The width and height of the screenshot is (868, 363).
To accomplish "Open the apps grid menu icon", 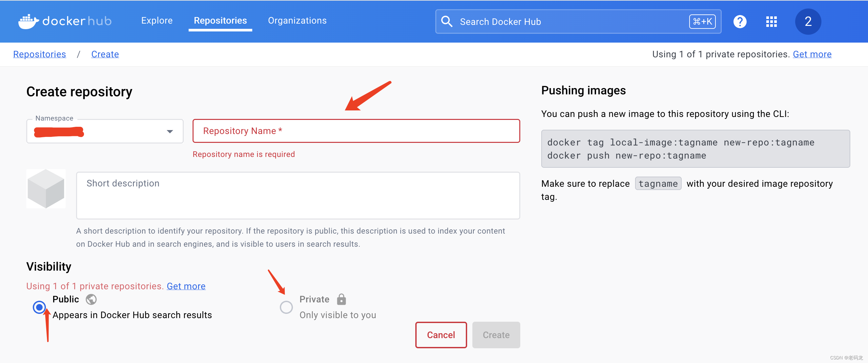I will click(x=771, y=22).
